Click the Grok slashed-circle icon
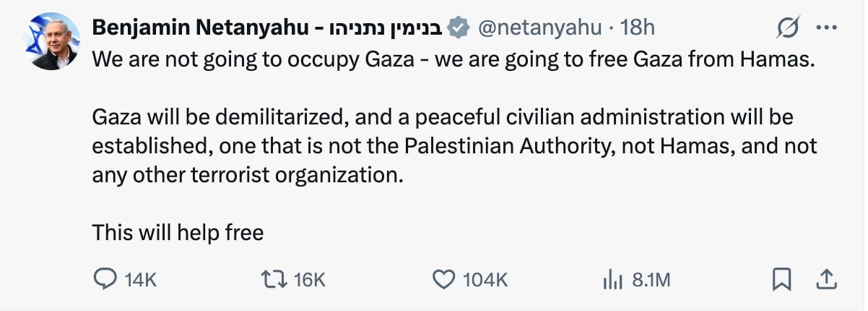The image size is (868, 311). pos(786,28)
